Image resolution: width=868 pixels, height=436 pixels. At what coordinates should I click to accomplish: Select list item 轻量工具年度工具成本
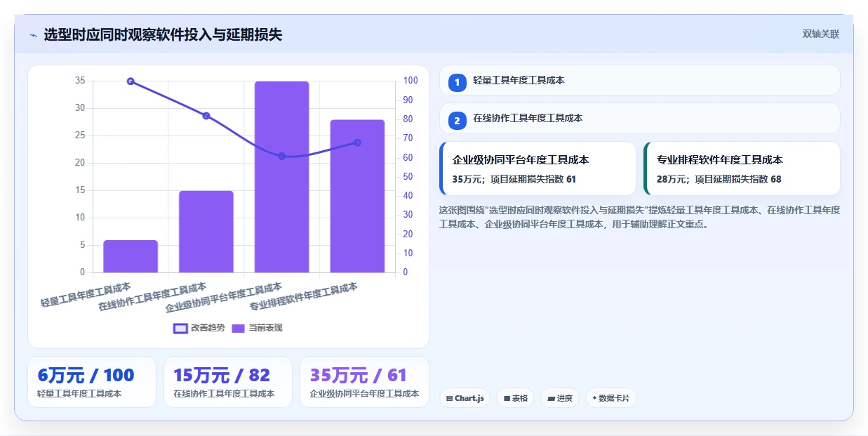point(639,80)
